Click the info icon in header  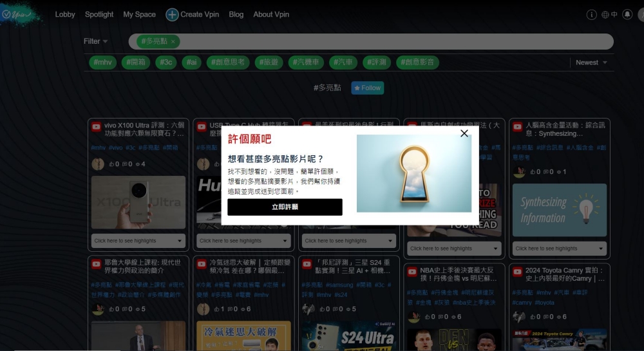point(591,15)
